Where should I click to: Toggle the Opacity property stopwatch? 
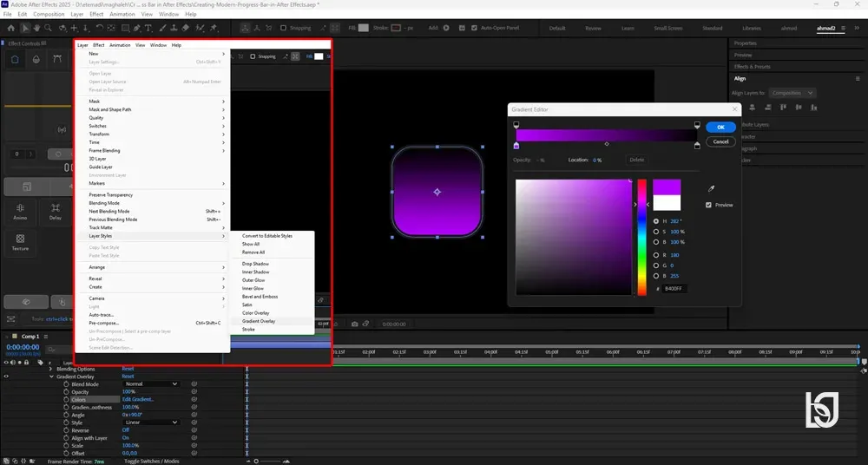click(x=67, y=391)
